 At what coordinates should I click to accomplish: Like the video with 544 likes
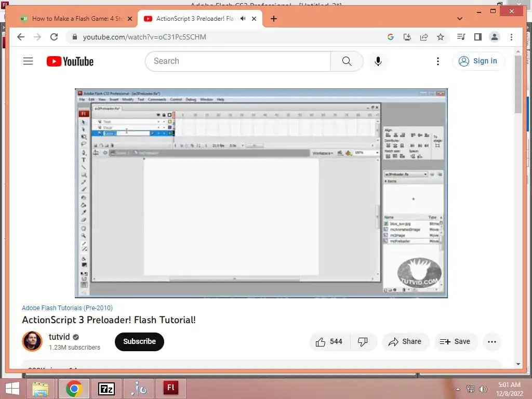329,342
